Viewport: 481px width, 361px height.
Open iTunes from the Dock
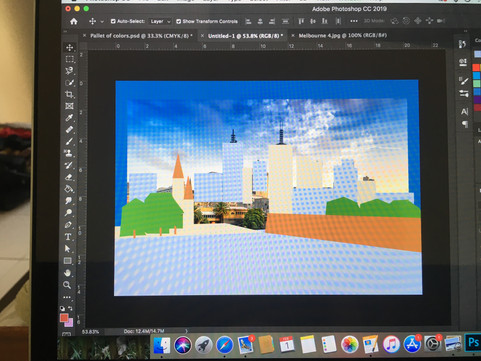click(x=391, y=344)
